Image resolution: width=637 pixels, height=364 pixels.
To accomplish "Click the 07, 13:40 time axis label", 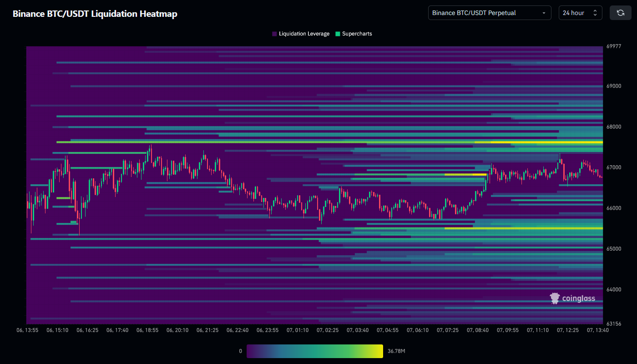I will click(x=598, y=330).
